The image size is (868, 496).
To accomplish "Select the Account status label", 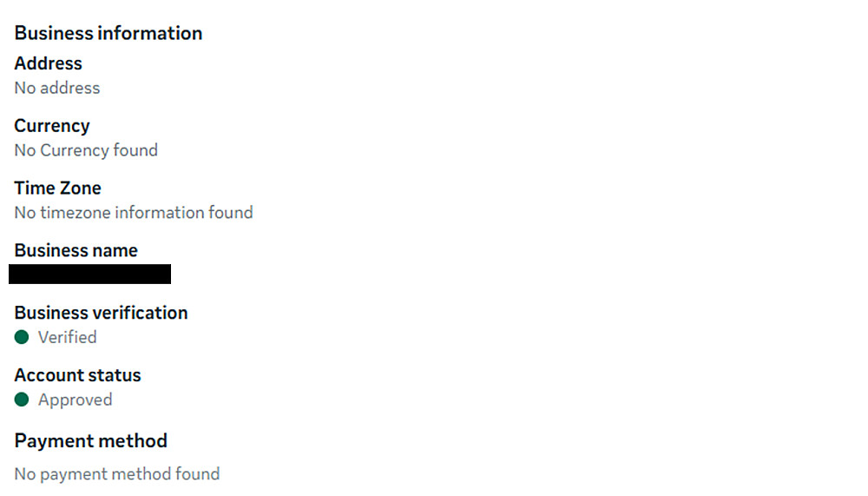I will pos(77,375).
